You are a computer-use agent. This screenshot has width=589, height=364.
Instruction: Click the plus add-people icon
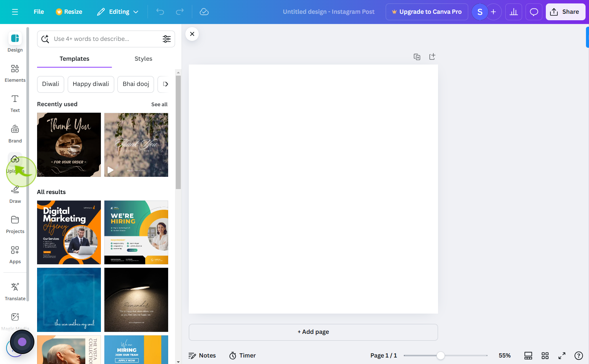(x=493, y=12)
